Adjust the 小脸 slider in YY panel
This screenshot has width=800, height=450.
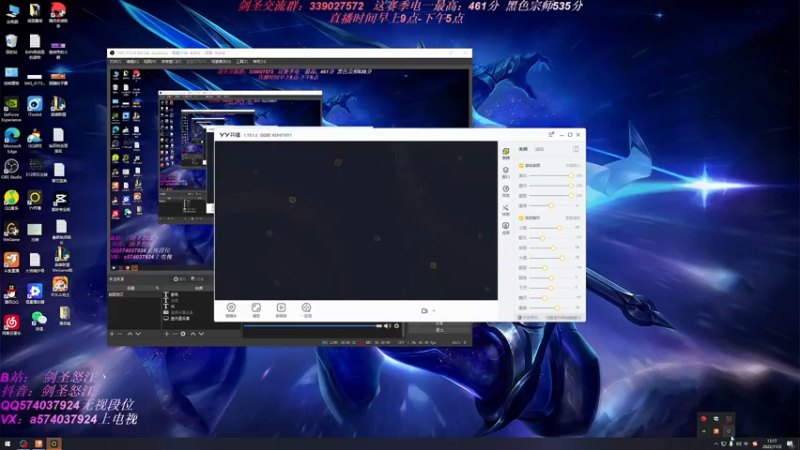[553, 228]
